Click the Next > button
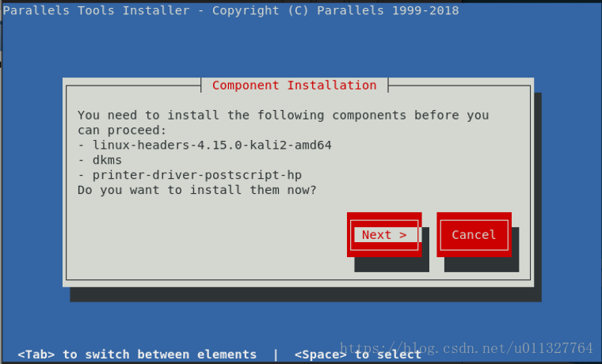 (x=384, y=235)
